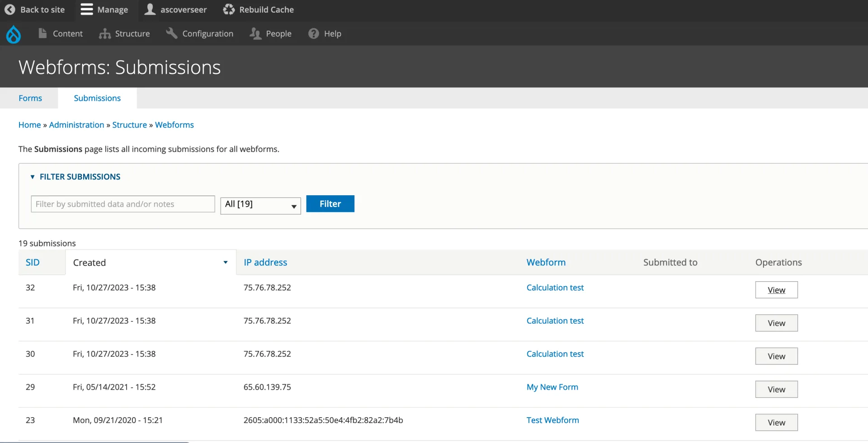Sort by Webform column header
This screenshot has height=443, width=868.
pos(546,262)
